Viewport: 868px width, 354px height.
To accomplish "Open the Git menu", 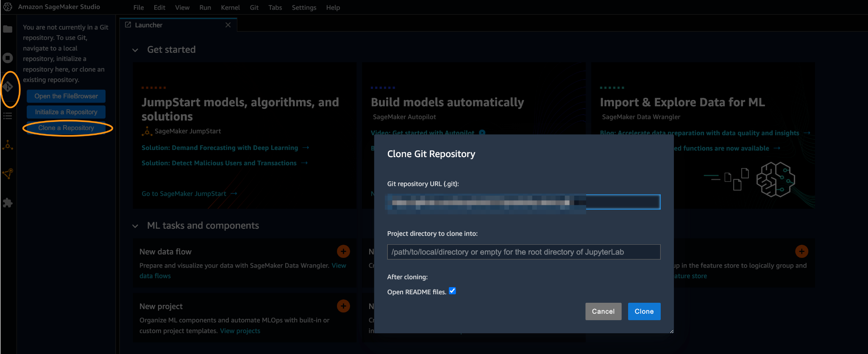I will (254, 8).
